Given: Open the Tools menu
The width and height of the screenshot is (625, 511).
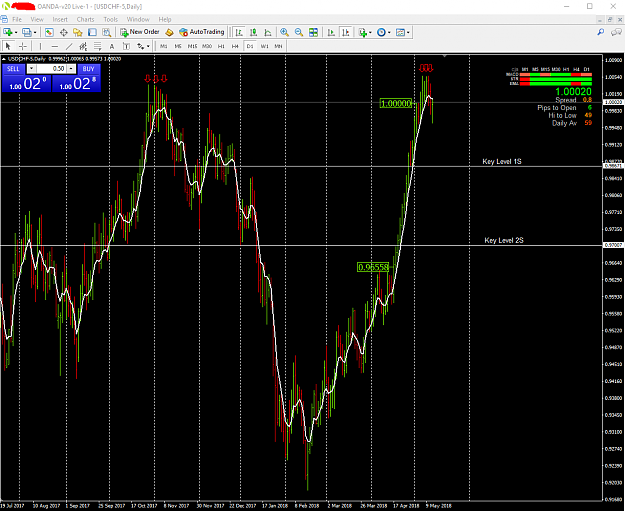Looking at the screenshot, I should click(110, 19).
